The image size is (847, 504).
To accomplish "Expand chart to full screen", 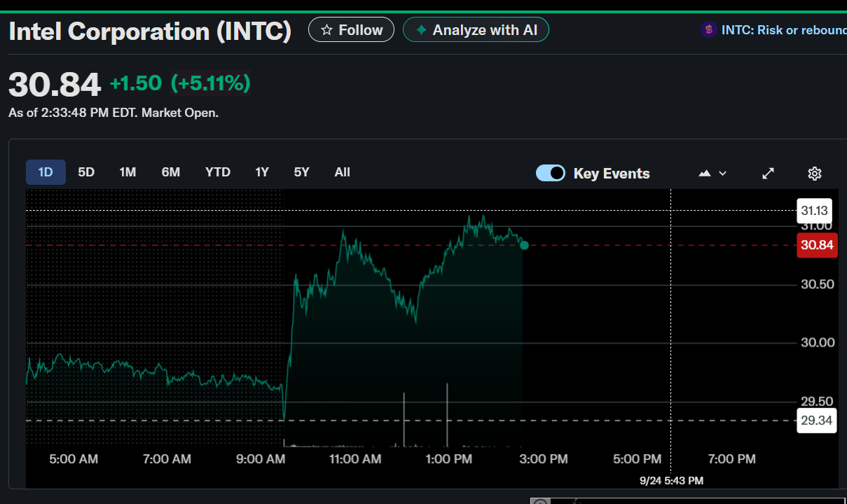I will pos(768,174).
